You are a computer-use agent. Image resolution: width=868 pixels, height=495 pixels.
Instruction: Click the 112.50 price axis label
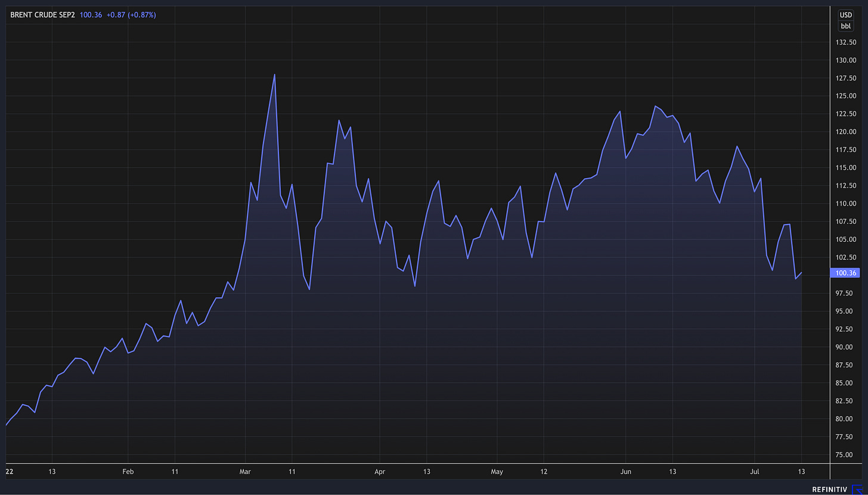[847, 186]
